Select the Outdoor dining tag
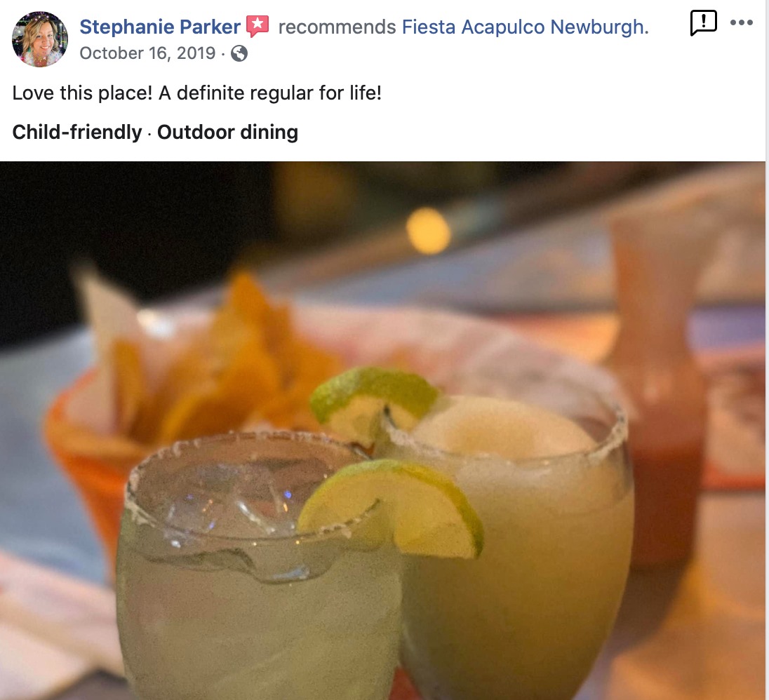Image resolution: width=769 pixels, height=700 pixels. [227, 132]
